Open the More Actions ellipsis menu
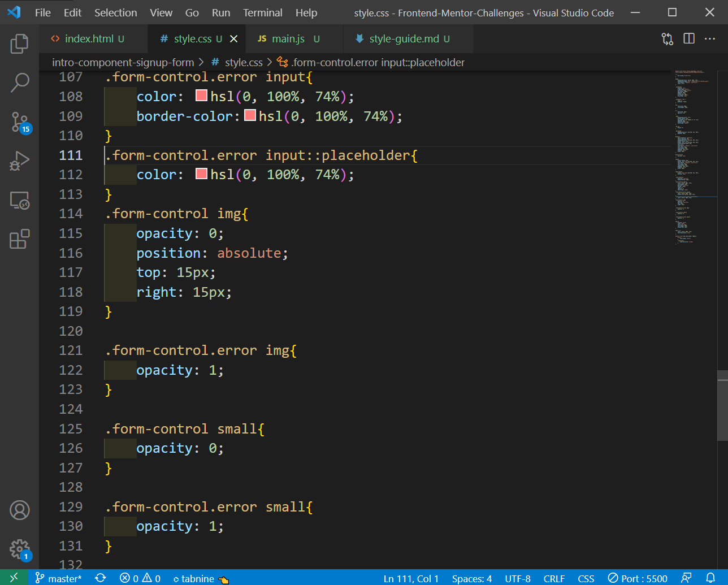This screenshot has width=728, height=585. point(710,38)
